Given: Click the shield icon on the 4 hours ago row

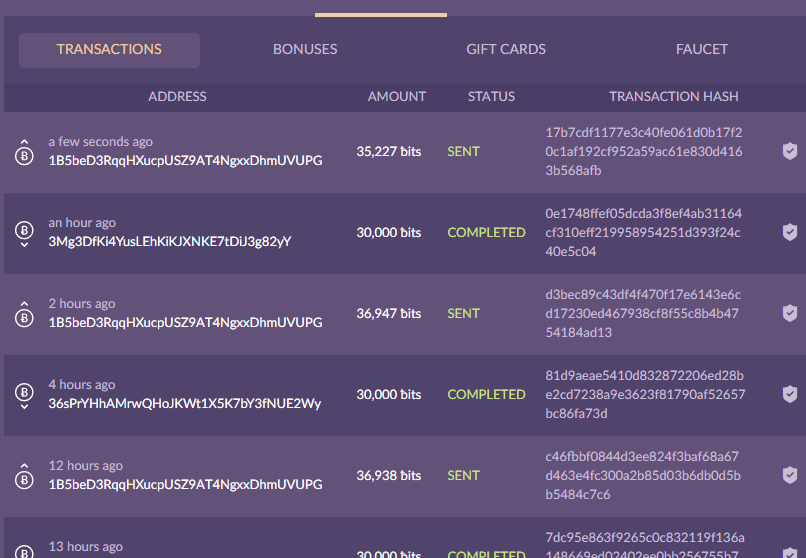Looking at the screenshot, I should click(790, 395).
